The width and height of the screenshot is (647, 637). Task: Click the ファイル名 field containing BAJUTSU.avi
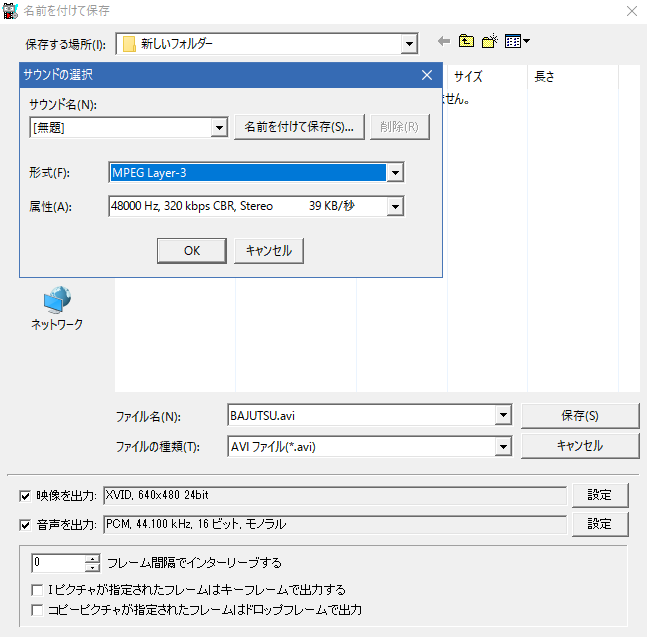click(360, 416)
